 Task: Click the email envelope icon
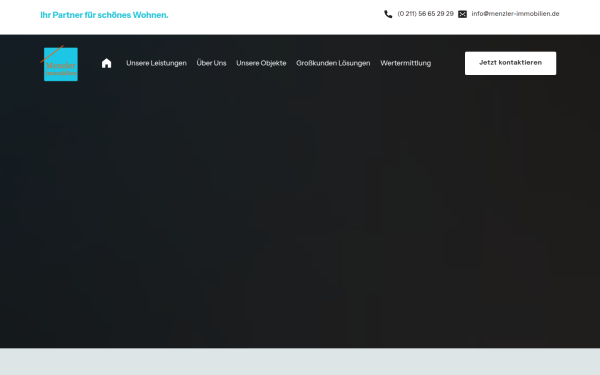click(x=462, y=14)
